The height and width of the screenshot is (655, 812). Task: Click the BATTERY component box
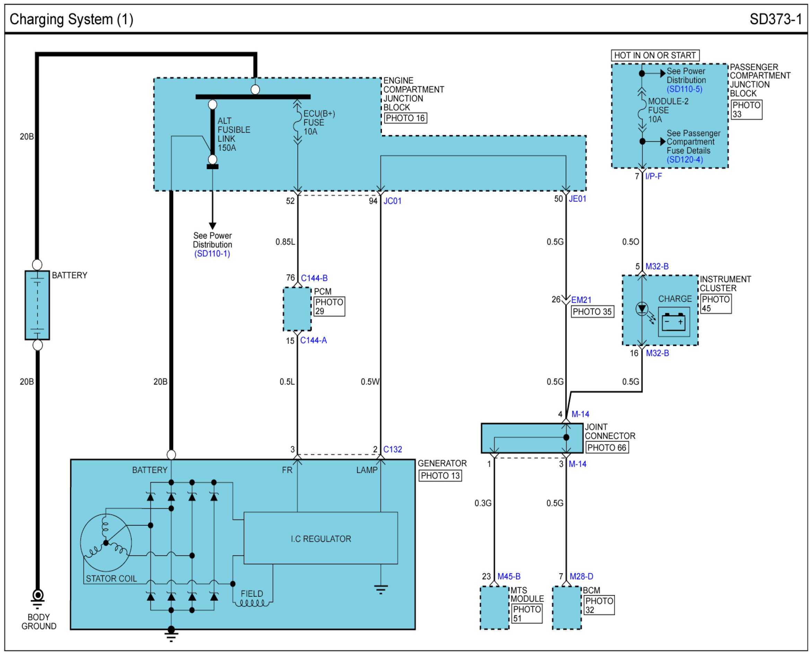(x=37, y=305)
